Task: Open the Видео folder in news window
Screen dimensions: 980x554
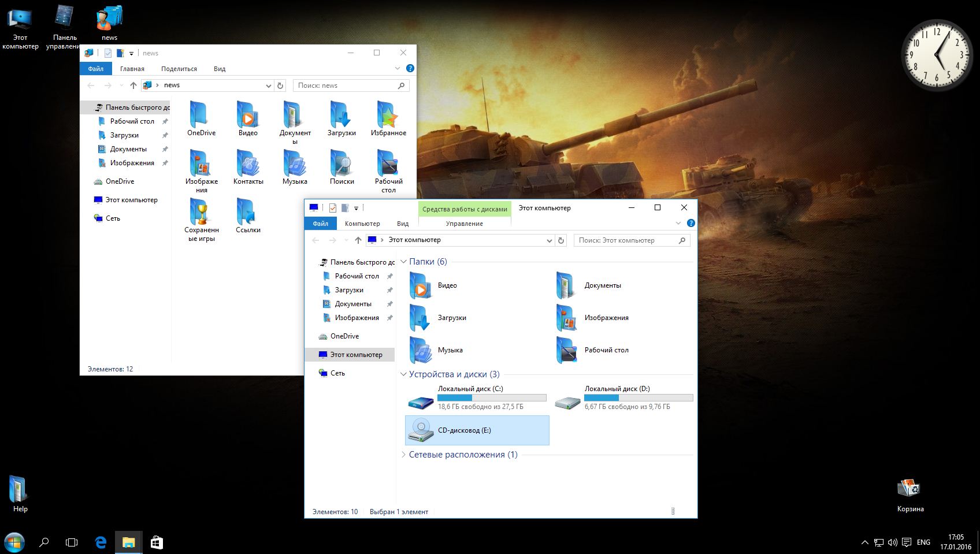Action: [248, 114]
